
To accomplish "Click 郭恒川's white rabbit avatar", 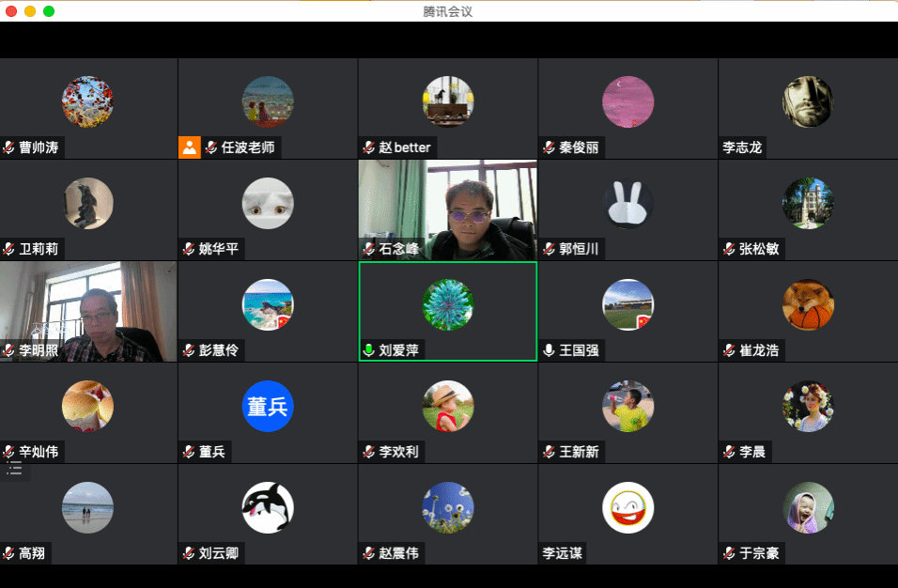I will [627, 203].
